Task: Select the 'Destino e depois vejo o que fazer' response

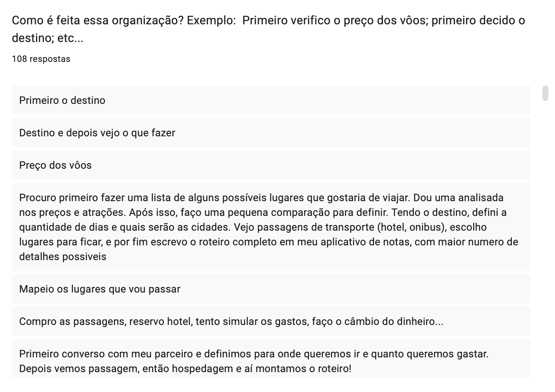Action: click(271, 133)
